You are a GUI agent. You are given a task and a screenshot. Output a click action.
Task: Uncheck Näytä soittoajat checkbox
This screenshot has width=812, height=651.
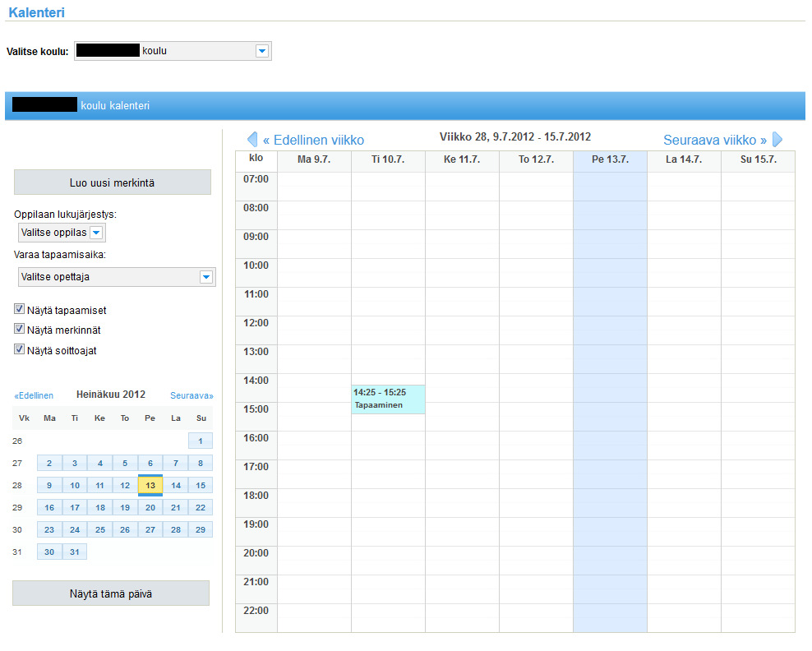[x=19, y=349]
